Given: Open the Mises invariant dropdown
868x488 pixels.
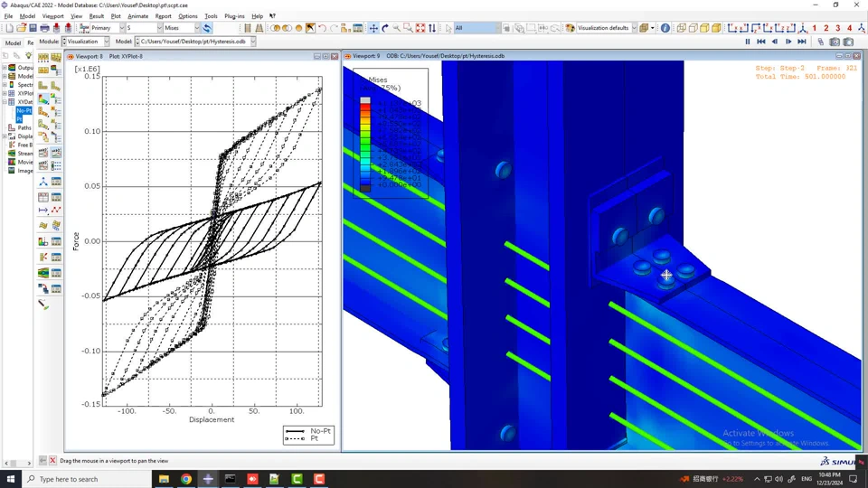Looking at the screenshot, I should click(x=182, y=28).
